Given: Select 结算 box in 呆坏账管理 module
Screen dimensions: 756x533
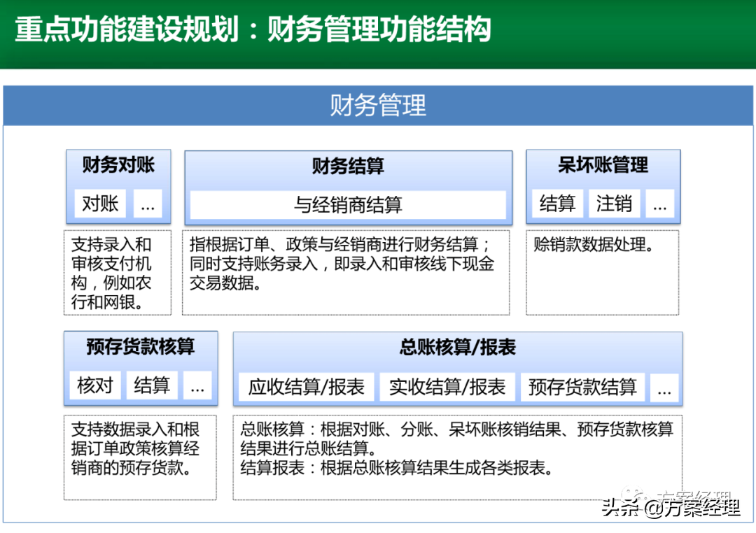Looking at the screenshot, I should point(558,204).
